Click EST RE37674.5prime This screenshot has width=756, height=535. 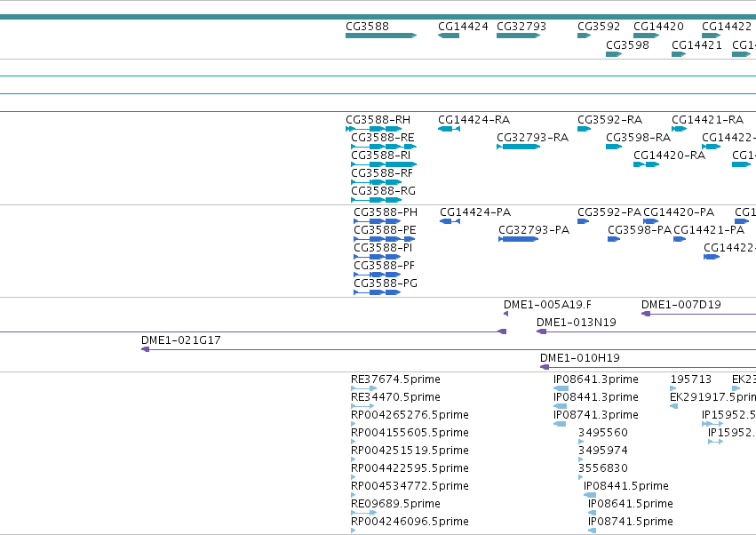[364, 388]
